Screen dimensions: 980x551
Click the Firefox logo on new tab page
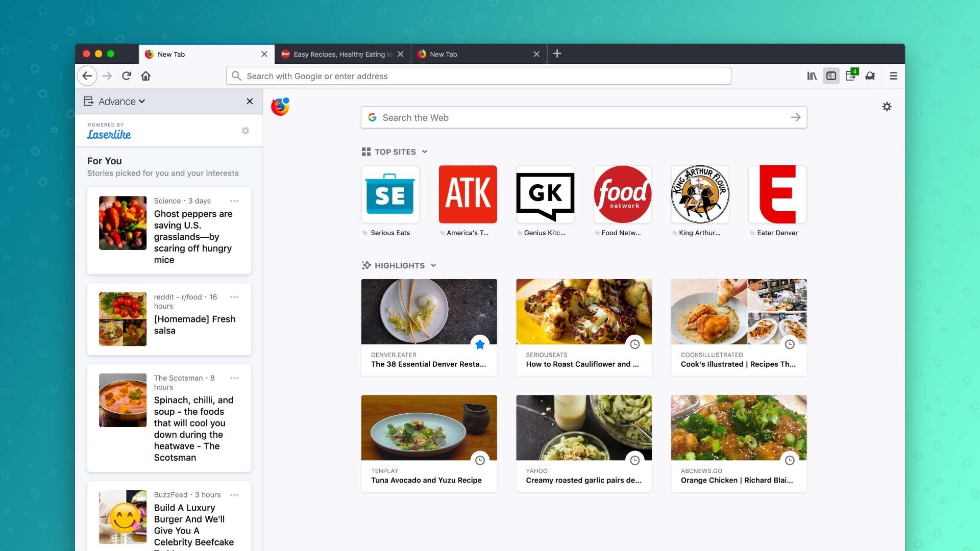click(280, 107)
